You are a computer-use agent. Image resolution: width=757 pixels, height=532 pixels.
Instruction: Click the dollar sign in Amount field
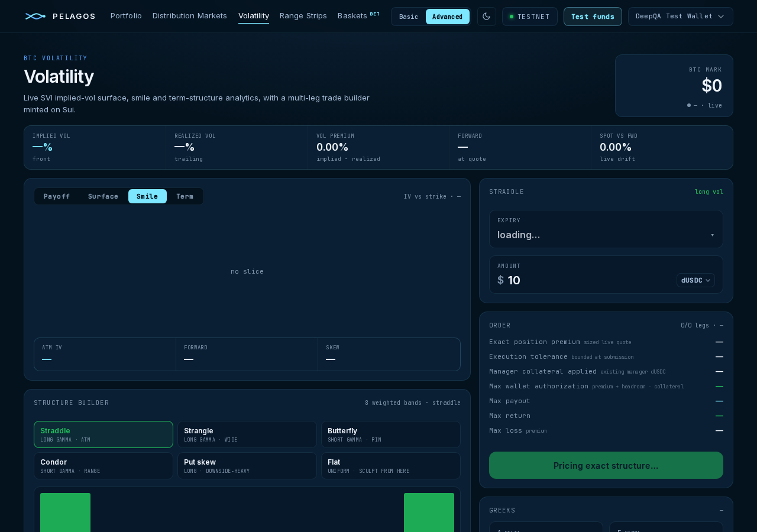coord(500,280)
